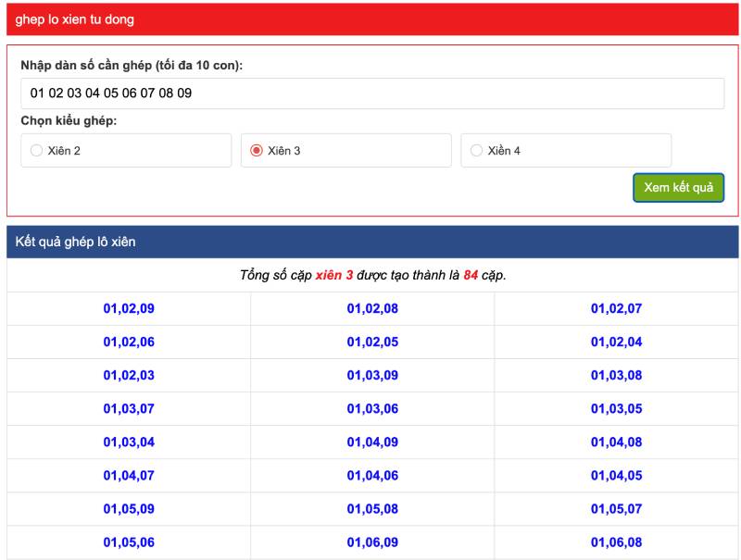The image size is (741, 560).
Task: Click the 01,02,04 combination link
Action: [616, 342]
